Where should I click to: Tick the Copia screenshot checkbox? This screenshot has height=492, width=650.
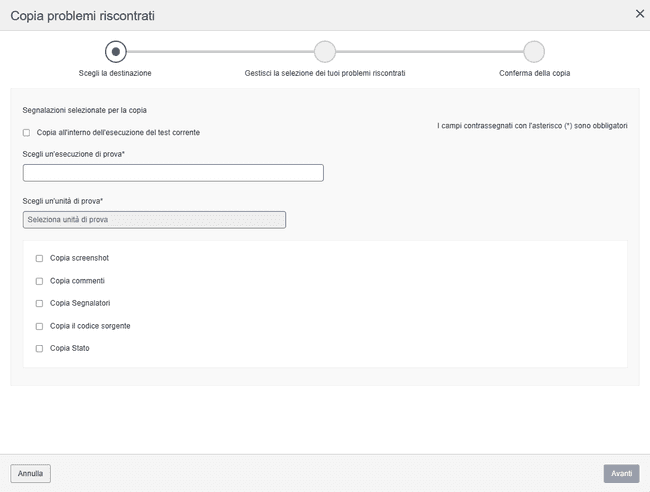tap(40, 258)
